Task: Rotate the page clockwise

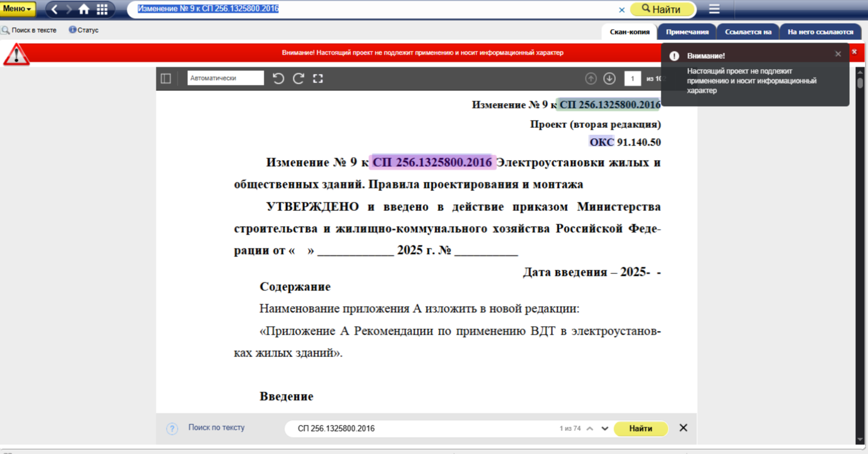Action: (x=298, y=78)
